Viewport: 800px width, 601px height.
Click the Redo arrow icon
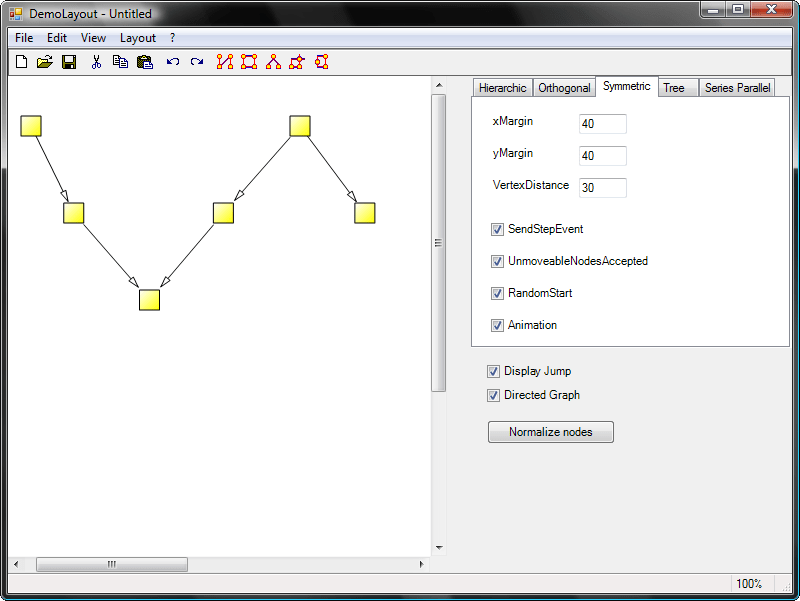[x=197, y=62]
